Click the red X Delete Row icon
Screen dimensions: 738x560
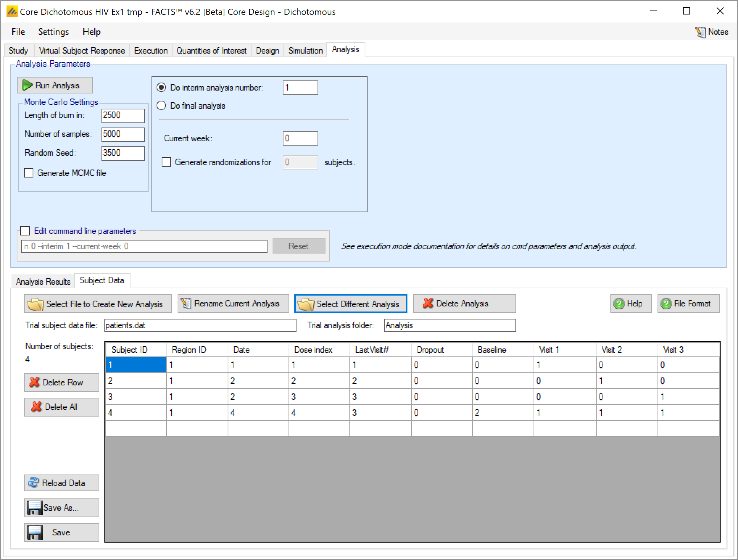point(34,382)
